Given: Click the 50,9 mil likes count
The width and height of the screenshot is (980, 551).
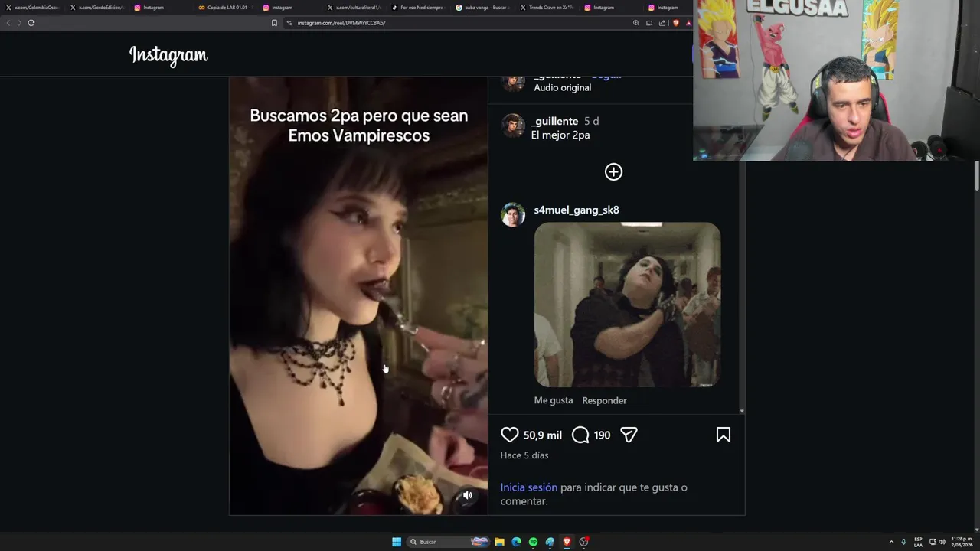Looking at the screenshot, I should tap(543, 435).
